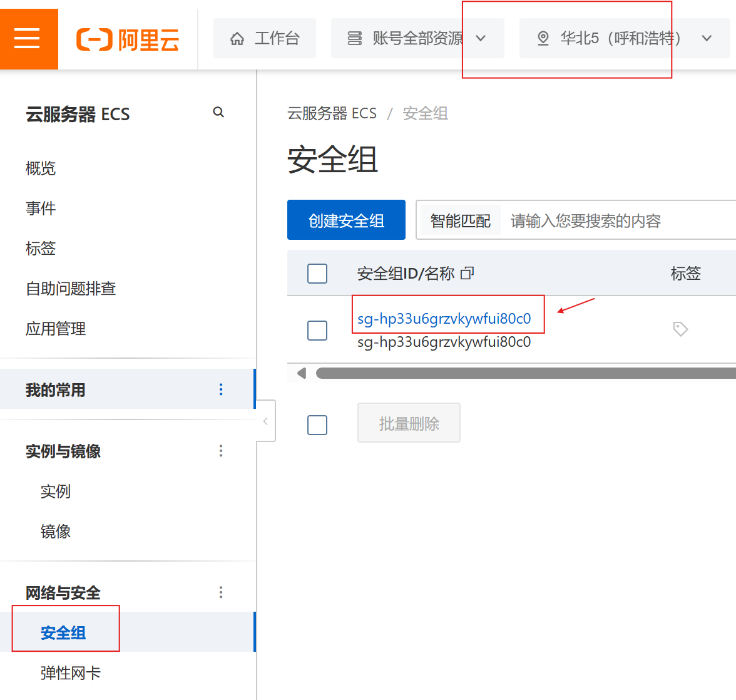
Task: Select the sg-hp33u6grzvkywfui80c0 row checkbox
Action: tap(317, 330)
